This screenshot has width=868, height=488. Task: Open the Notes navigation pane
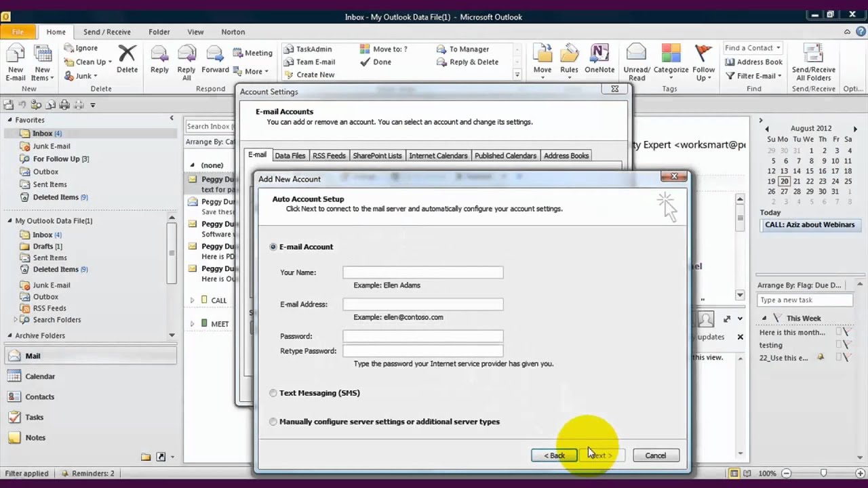click(90, 437)
